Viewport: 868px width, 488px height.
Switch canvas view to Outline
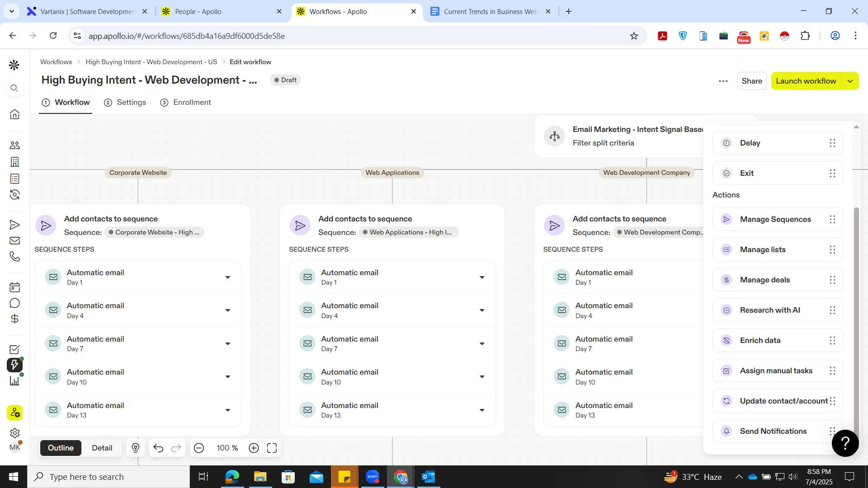coord(61,448)
